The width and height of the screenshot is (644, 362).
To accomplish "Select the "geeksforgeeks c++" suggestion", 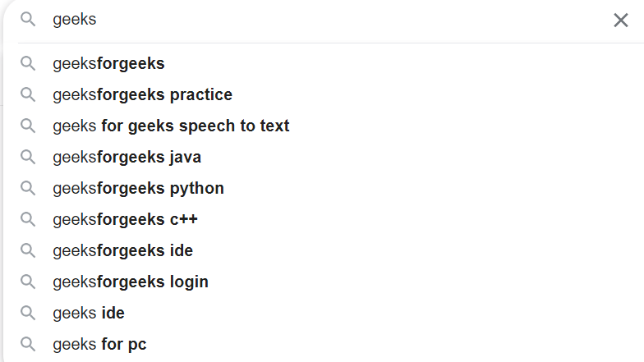I will (125, 219).
